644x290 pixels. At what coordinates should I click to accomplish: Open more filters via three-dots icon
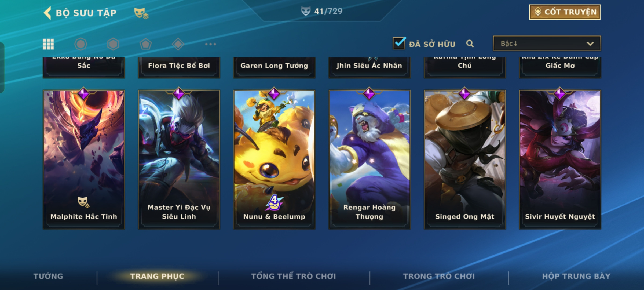click(210, 44)
